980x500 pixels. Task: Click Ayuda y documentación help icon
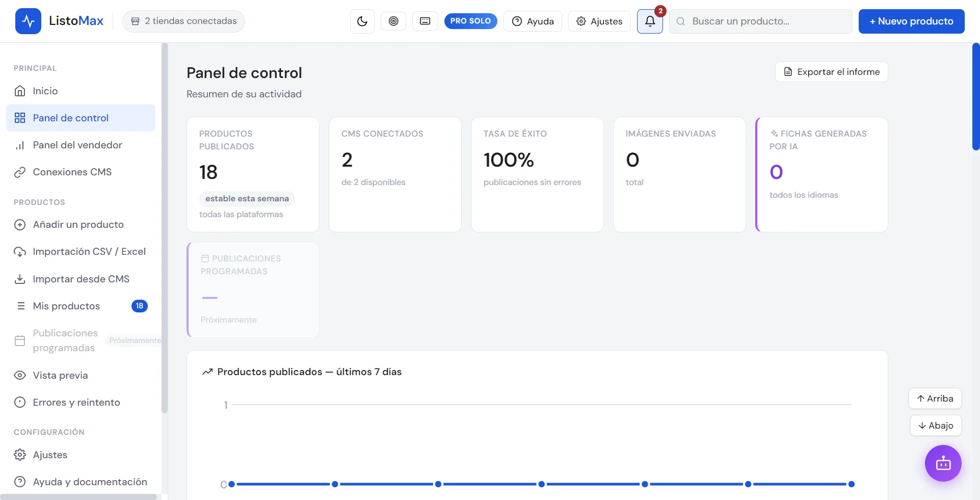(x=20, y=482)
